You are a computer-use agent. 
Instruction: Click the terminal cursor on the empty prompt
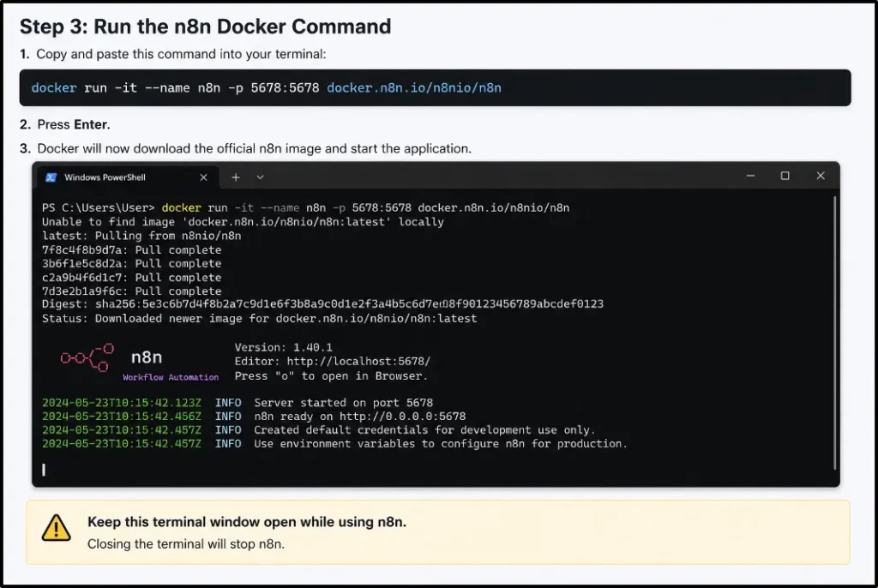click(44, 470)
